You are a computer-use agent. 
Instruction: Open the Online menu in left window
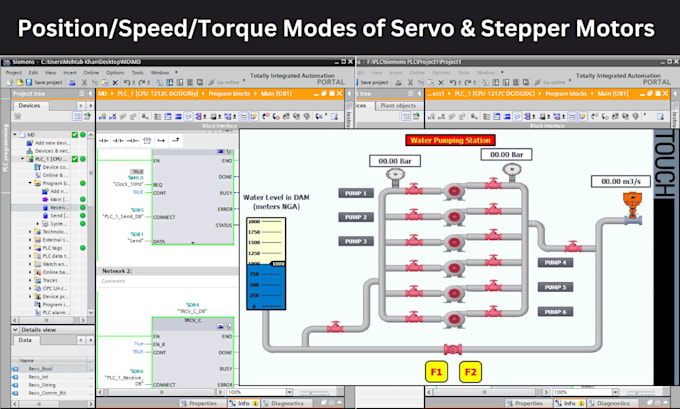pos(91,72)
